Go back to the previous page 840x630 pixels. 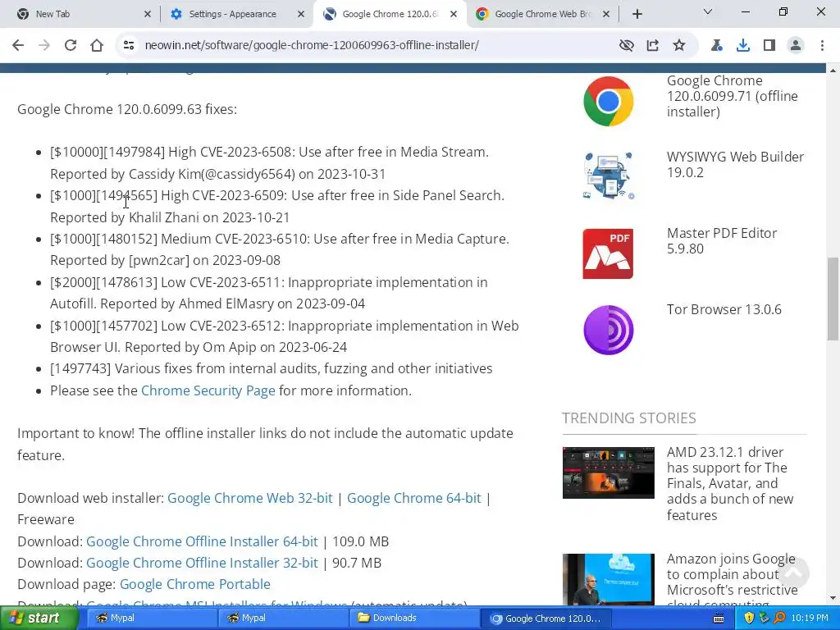point(18,45)
